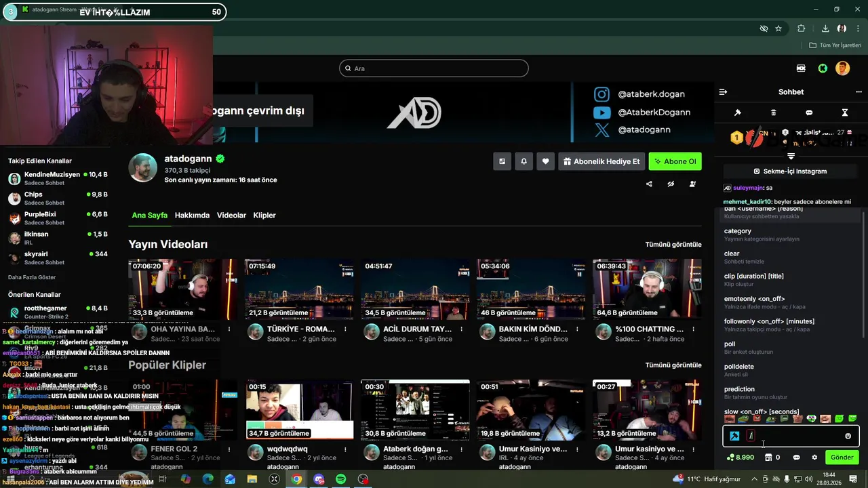
Task: Open Spotify from the Windows taskbar
Action: point(341,479)
